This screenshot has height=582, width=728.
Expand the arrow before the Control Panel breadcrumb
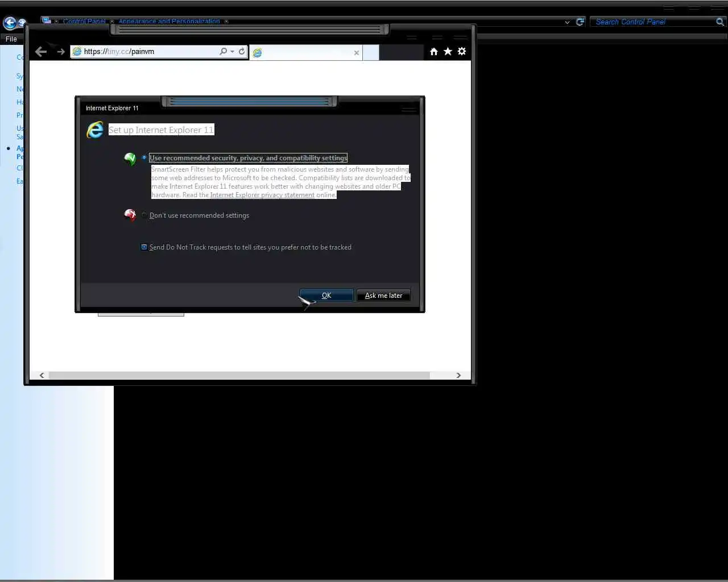click(56, 22)
